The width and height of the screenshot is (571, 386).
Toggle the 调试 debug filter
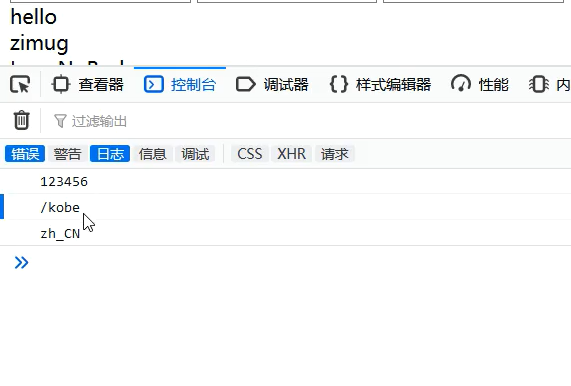(x=195, y=154)
